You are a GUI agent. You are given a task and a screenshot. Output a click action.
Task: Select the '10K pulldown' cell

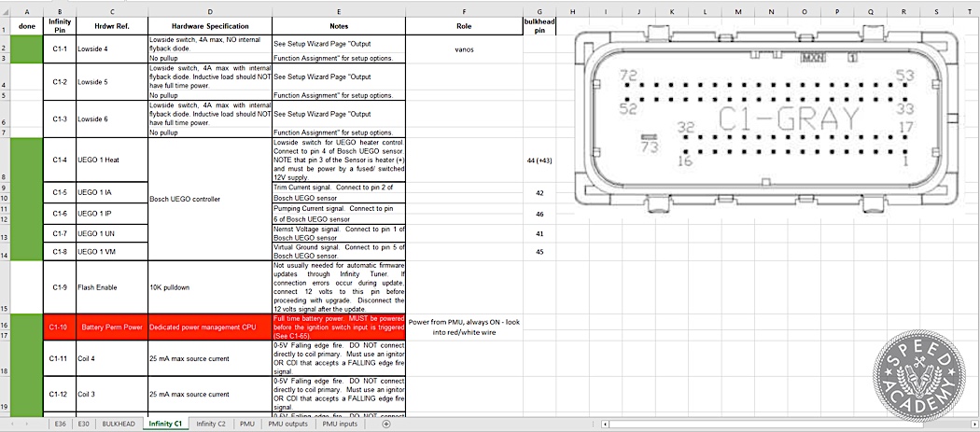[210, 287]
